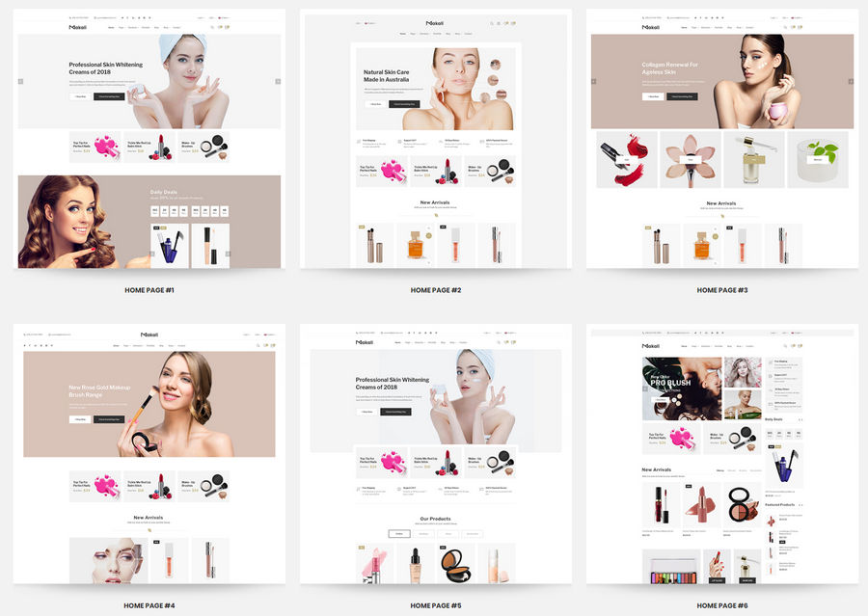Click the dark banner button in Home Page #2
868x616 pixels.
[x=405, y=104]
